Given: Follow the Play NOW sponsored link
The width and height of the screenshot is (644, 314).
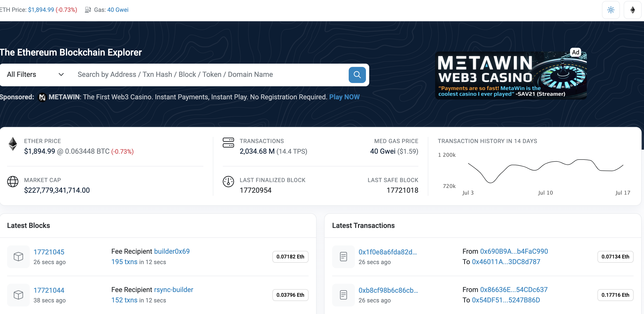Looking at the screenshot, I should click(x=344, y=97).
